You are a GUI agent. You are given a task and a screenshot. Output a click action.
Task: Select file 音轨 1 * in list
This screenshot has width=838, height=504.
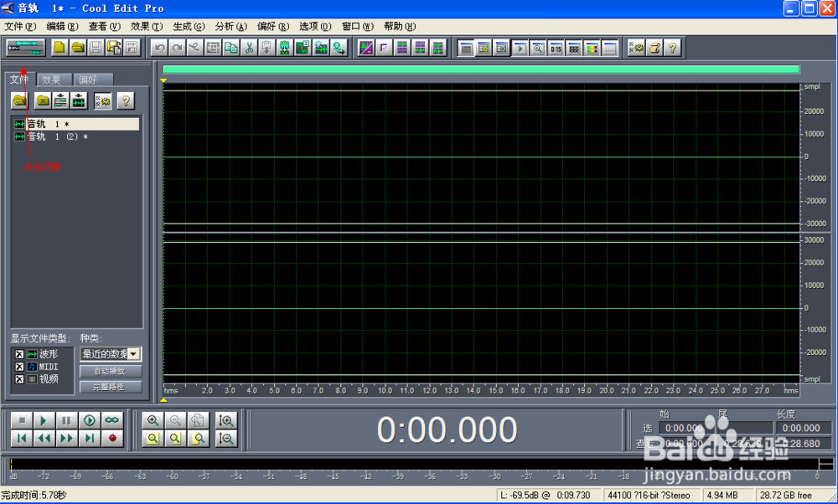[76, 124]
